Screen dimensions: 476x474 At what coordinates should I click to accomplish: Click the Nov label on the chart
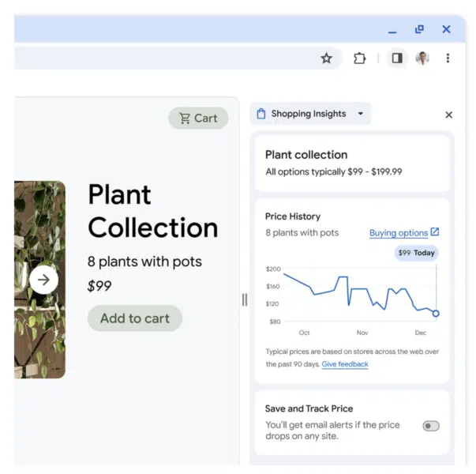[362, 333]
